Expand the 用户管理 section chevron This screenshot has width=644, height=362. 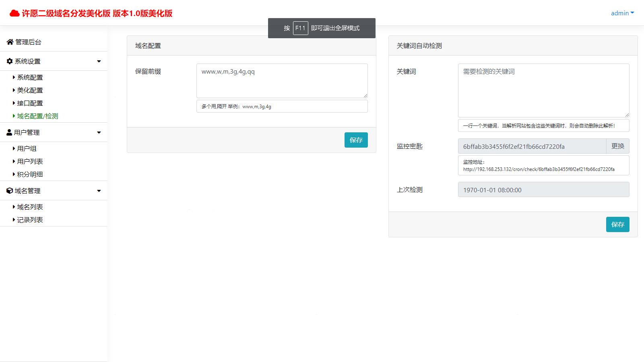pyautogui.click(x=99, y=132)
